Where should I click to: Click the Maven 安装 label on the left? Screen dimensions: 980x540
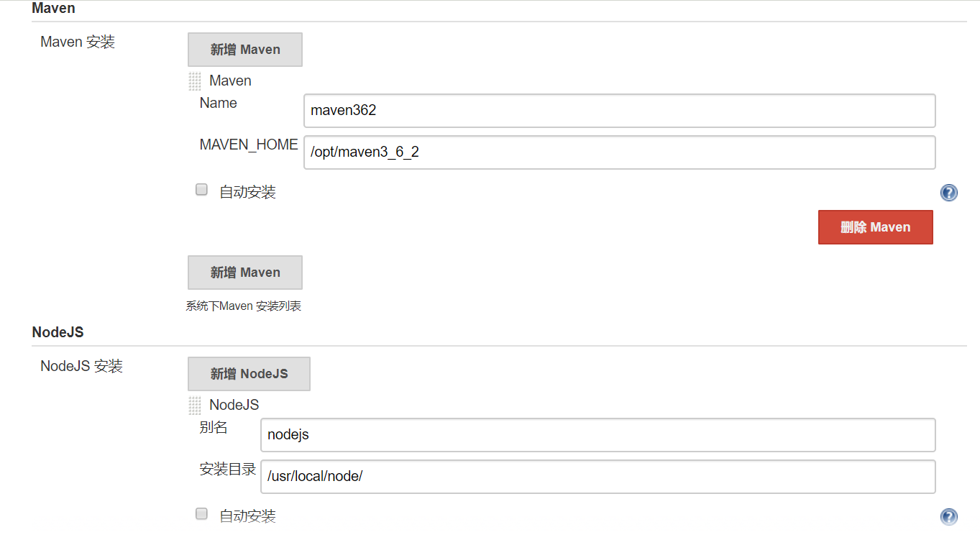tap(78, 42)
